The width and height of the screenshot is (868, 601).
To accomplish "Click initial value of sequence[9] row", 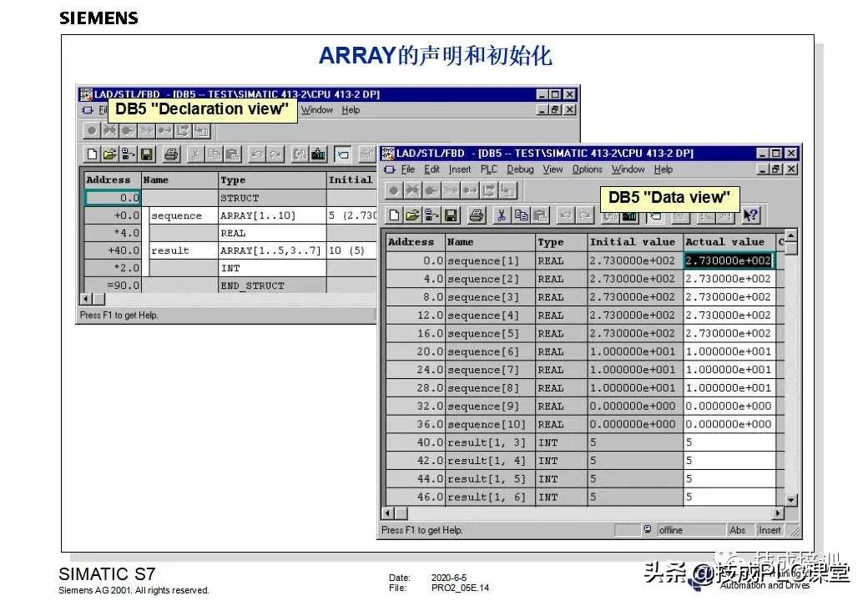I will (x=634, y=407).
